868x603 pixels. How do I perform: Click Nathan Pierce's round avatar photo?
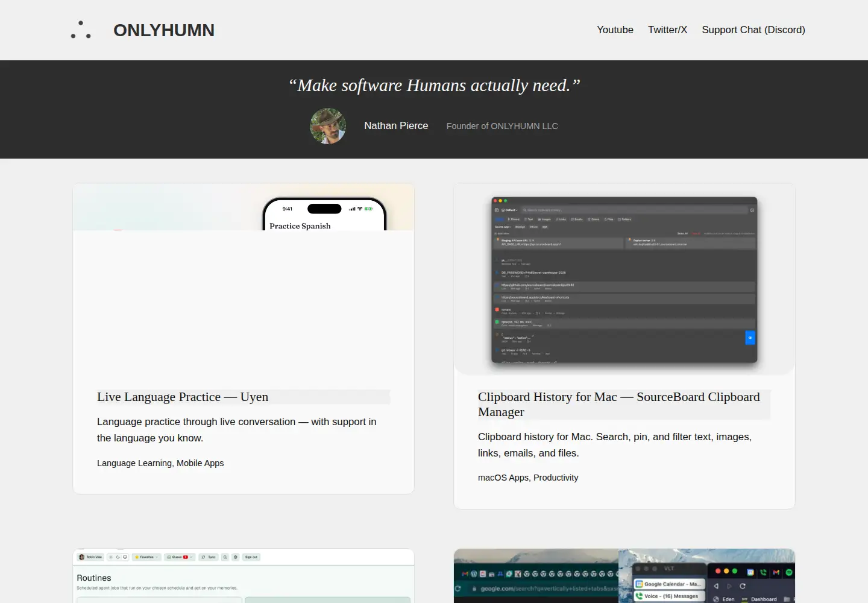(x=328, y=126)
